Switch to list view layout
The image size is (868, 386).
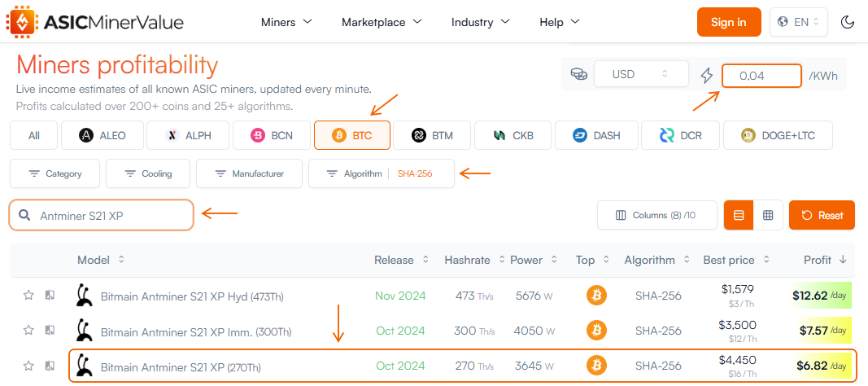(x=739, y=215)
